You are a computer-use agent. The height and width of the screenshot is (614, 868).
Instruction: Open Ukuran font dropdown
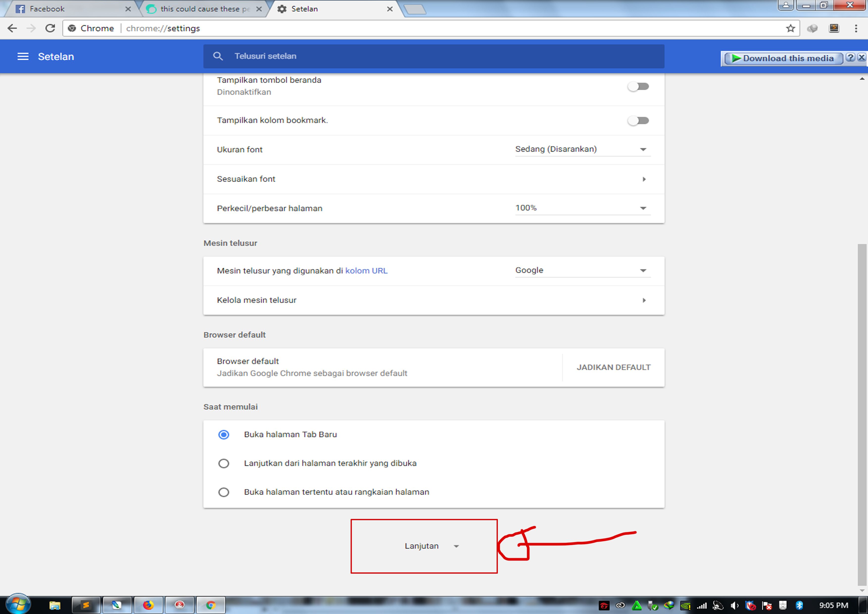coord(582,150)
